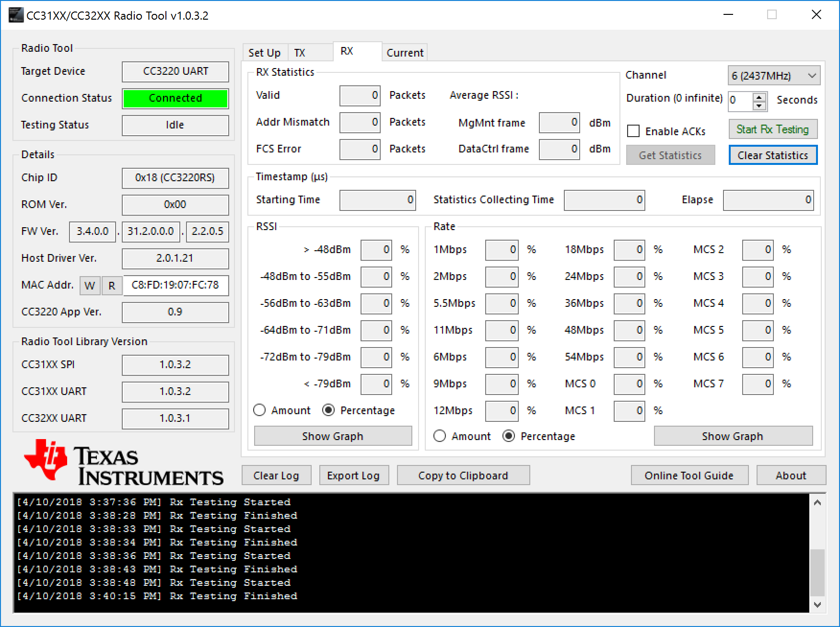Show the Rate graph

[x=733, y=436]
